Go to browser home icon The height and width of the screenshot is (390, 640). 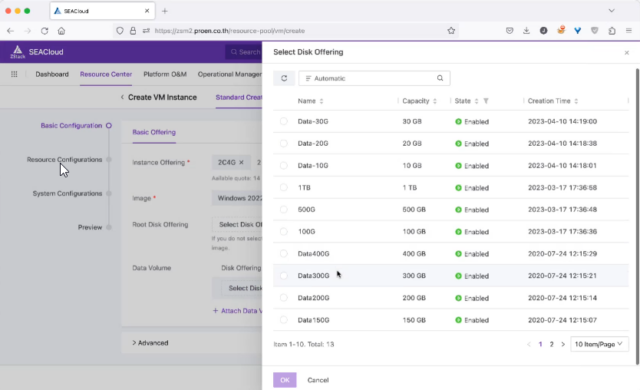point(61,31)
